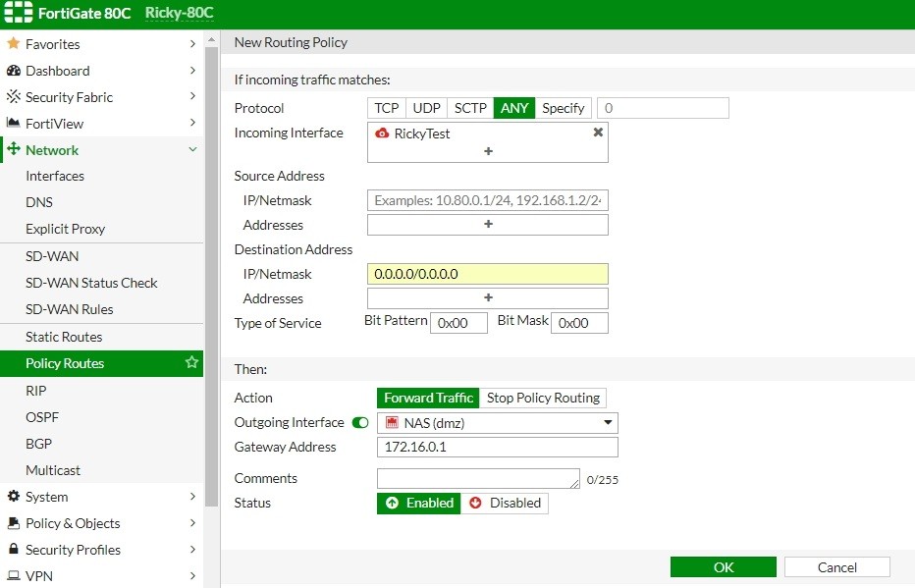This screenshot has height=588, width=915.
Task: Set status to Disabled
Action: coord(505,503)
